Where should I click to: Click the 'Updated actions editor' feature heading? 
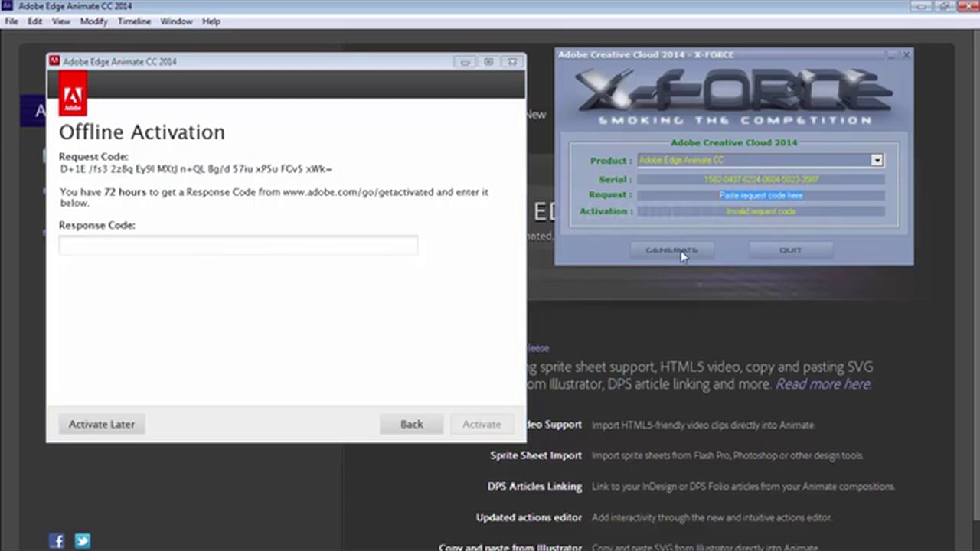(529, 517)
